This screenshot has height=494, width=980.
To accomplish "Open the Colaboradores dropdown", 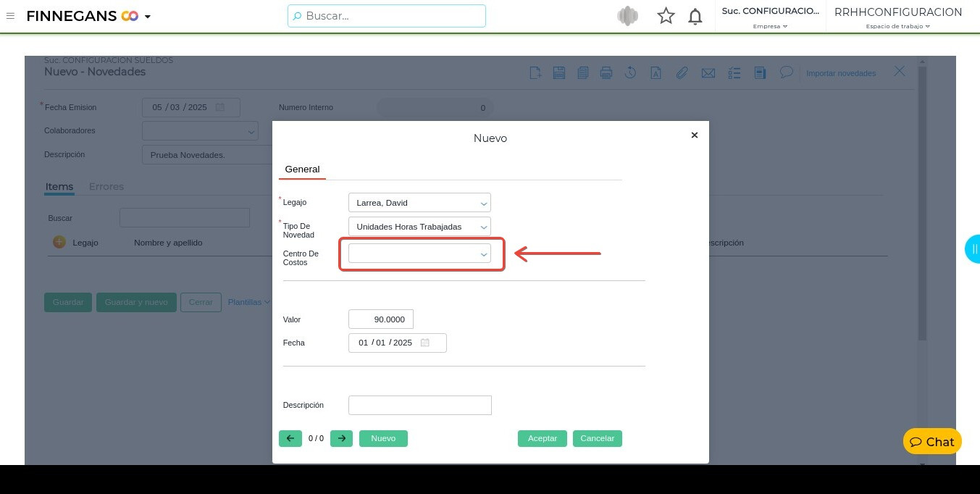I will click(x=200, y=131).
